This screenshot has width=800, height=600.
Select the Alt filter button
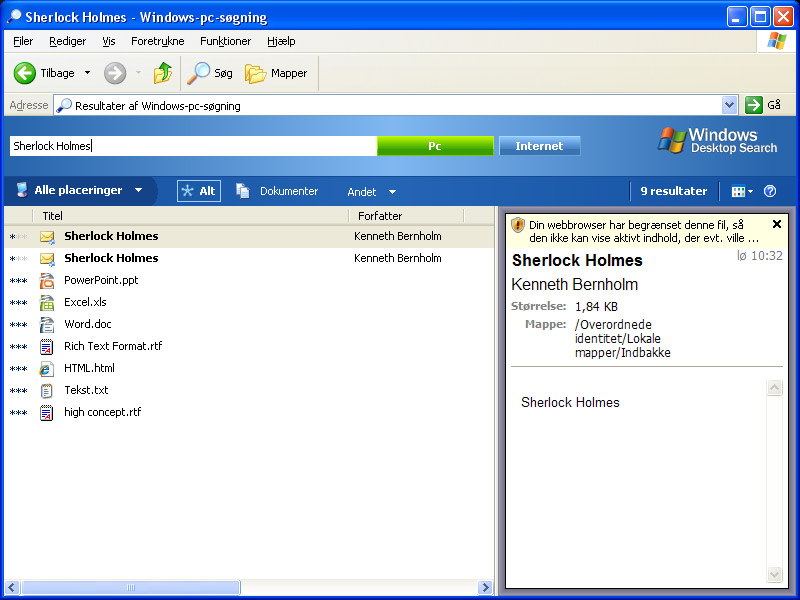point(199,191)
